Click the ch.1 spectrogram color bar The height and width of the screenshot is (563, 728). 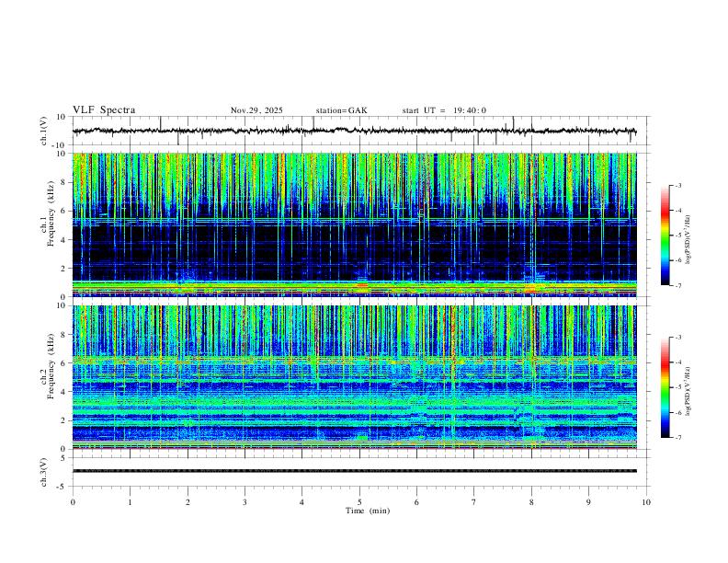pyautogui.click(x=665, y=236)
